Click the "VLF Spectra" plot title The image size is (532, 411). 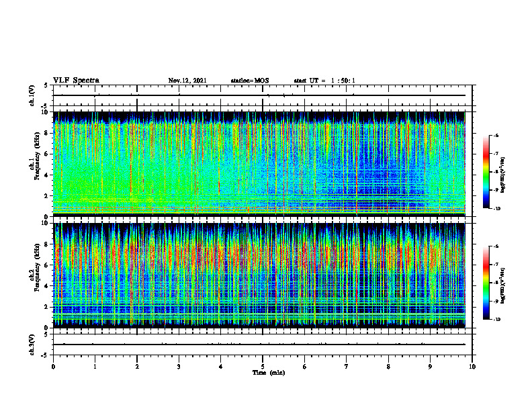pos(76,81)
